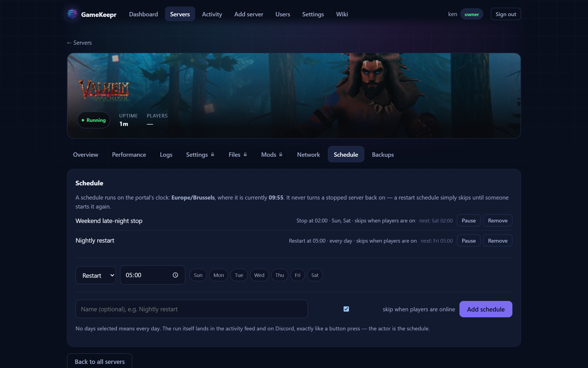Screen dimensions: 588x368
Task: Toggle skip when players are online checkbox
Action: [x=346, y=309]
